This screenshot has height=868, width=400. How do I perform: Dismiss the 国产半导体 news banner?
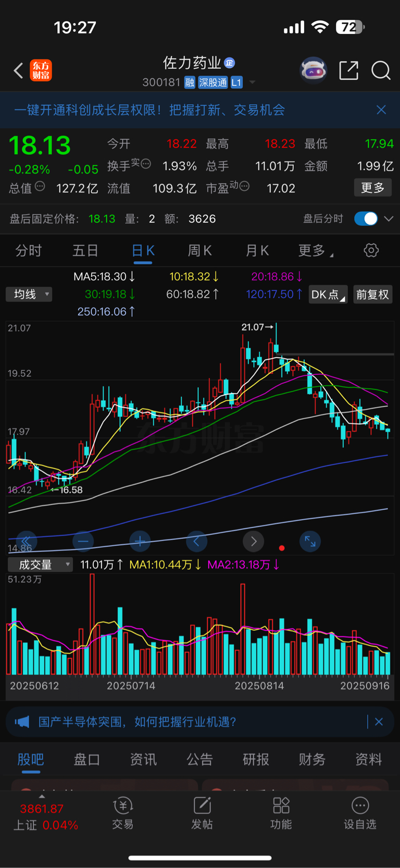[379, 722]
